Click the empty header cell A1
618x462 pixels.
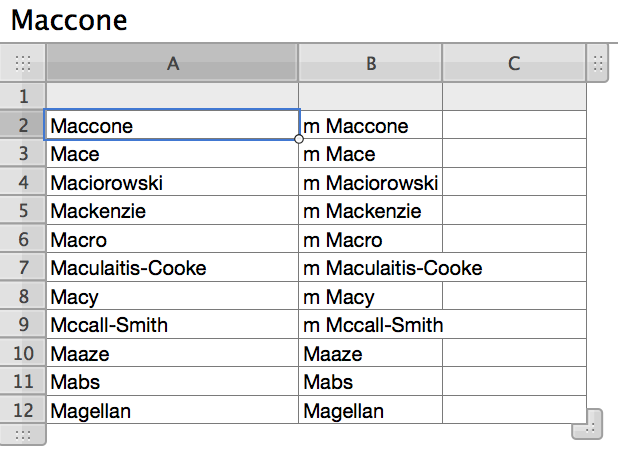(x=172, y=96)
